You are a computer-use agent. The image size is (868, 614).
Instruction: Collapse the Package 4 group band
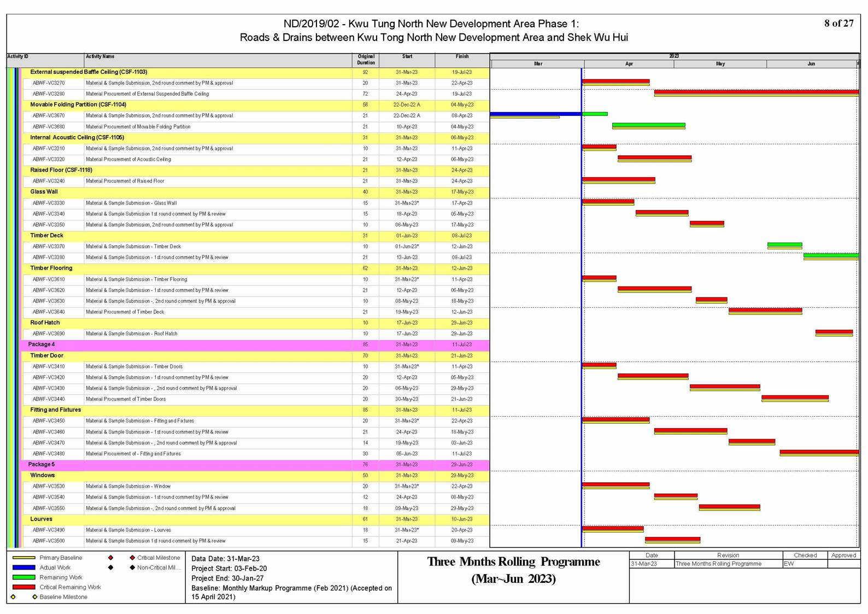42,344
